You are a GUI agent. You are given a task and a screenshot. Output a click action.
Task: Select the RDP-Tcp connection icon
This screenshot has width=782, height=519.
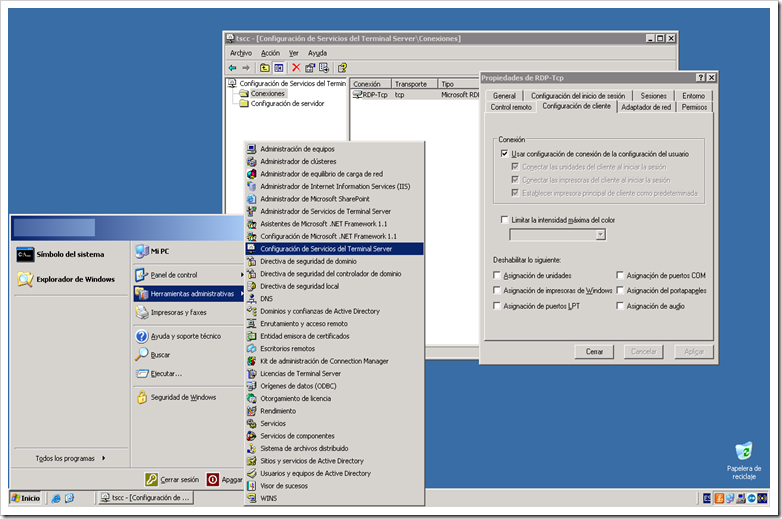(358, 95)
